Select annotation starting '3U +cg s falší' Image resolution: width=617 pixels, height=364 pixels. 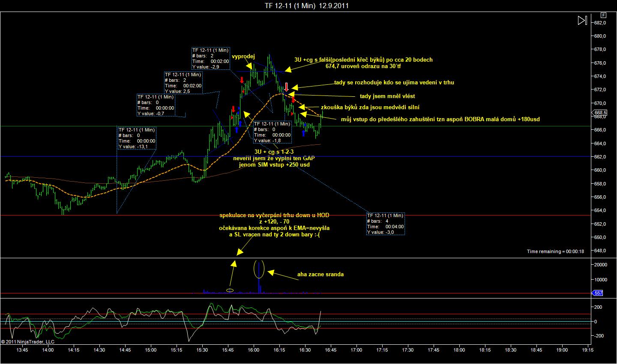coord(363,60)
